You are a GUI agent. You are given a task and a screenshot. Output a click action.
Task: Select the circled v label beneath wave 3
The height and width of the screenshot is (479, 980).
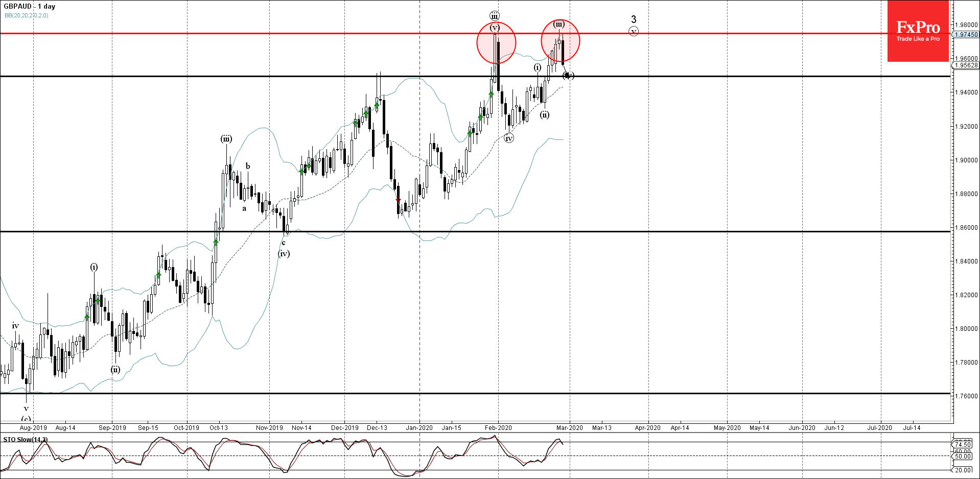click(x=634, y=32)
